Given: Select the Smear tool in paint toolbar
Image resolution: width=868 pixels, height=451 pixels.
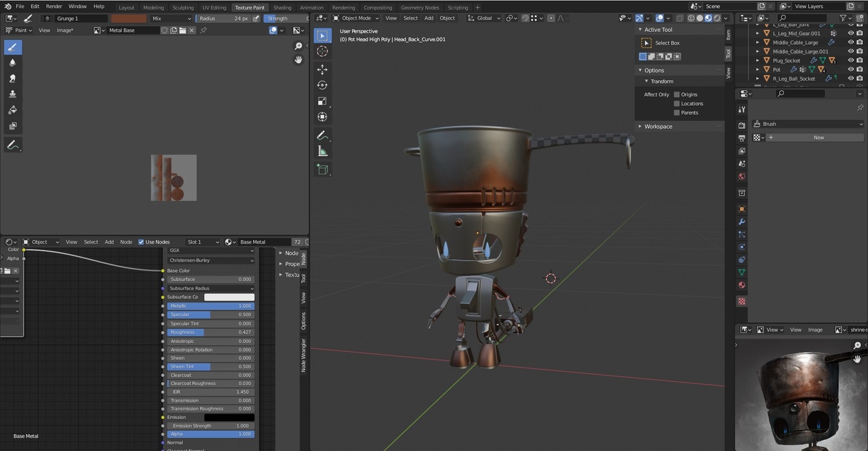Looking at the screenshot, I should (x=12, y=79).
